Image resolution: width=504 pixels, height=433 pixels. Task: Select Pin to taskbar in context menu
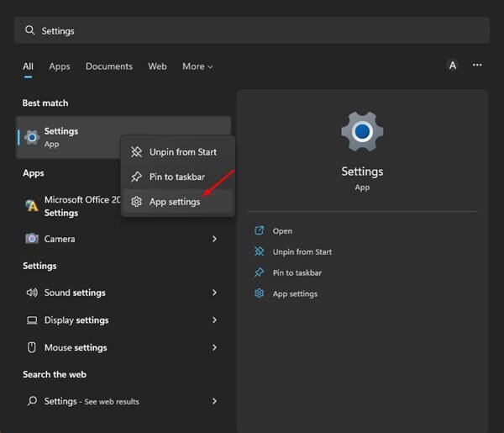click(176, 177)
